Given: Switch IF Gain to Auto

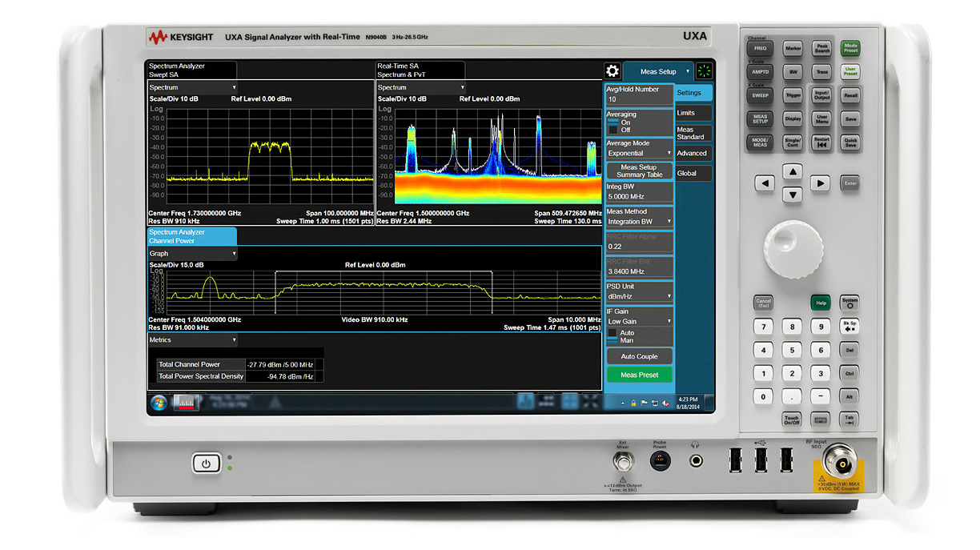Looking at the screenshot, I should click(x=621, y=332).
